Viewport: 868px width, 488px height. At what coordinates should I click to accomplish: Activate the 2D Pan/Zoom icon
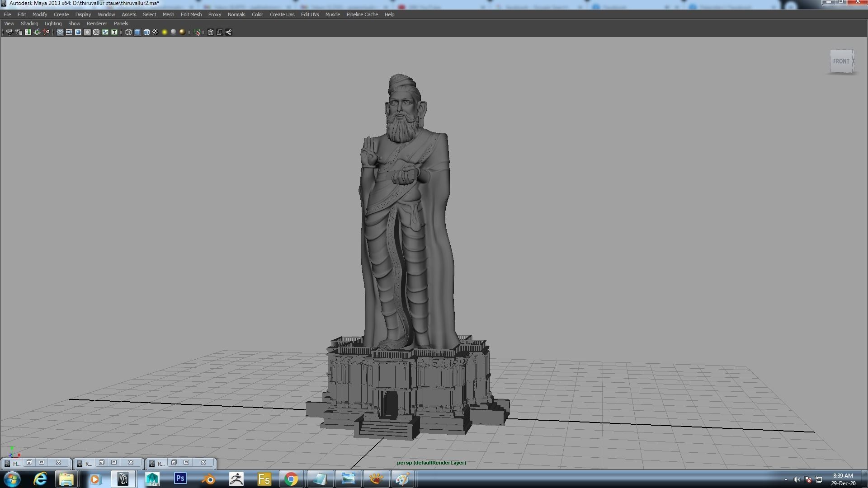point(46,32)
